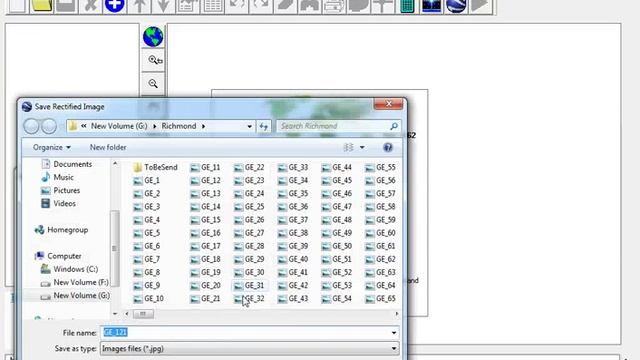Select the file GE_31

(x=249, y=286)
